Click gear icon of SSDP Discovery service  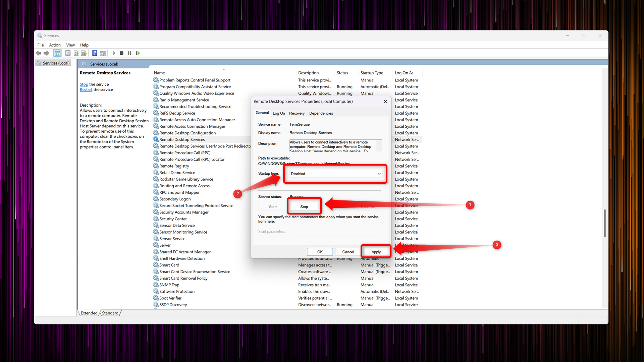pyautogui.click(x=156, y=304)
